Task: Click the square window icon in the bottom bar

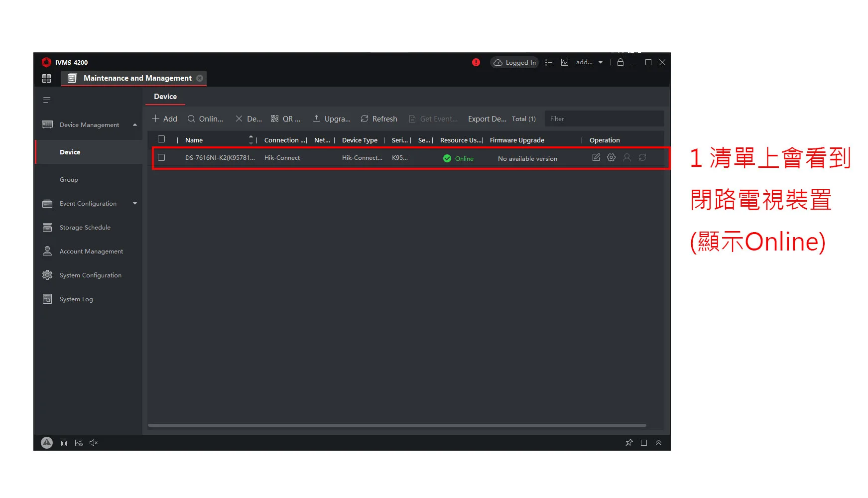Action: click(644, 443)
